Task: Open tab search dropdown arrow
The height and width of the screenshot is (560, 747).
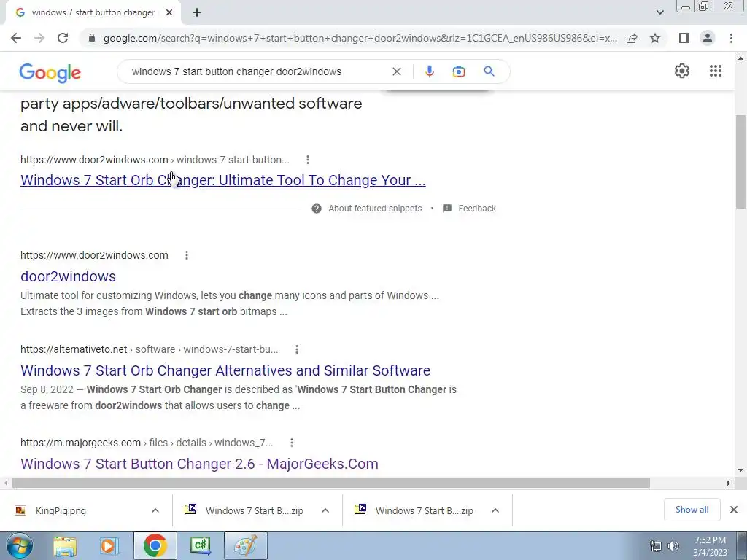Action: 659,12
